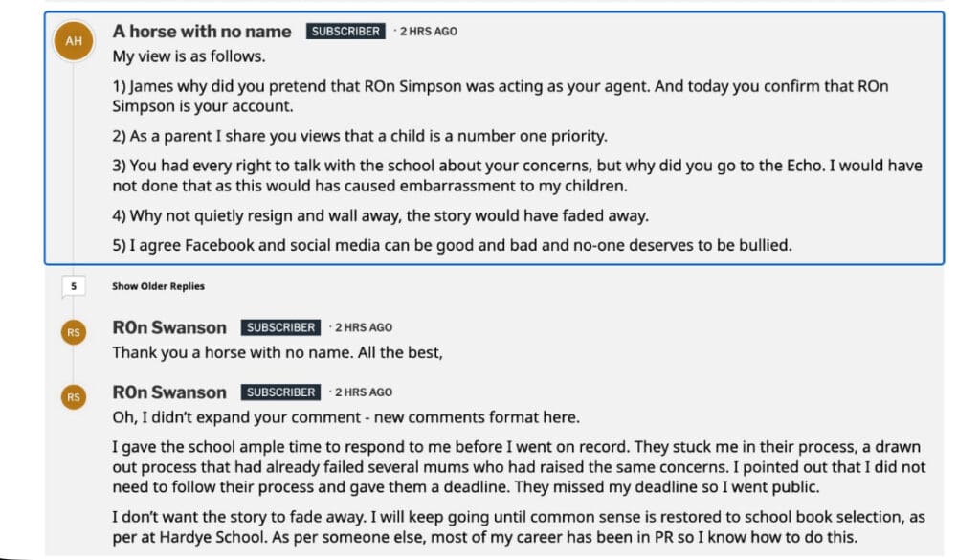Screen dimensions: 980x560
Task: Click the timestamp on the last ROn Swanson reply
Action: (364, 392)
